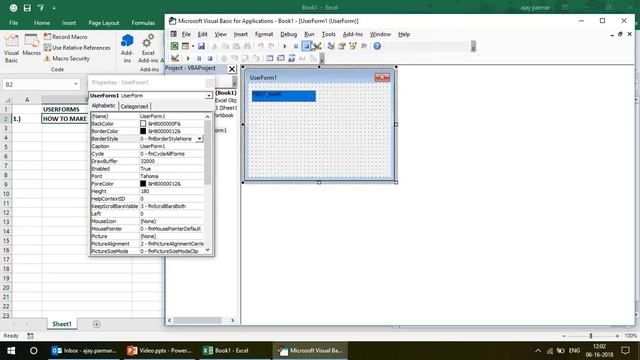Viewport: 640px width, 360px height.
Task: Show the Toolbox via toolbar icon
Action: pyautogui.click(x=364, y=46)
